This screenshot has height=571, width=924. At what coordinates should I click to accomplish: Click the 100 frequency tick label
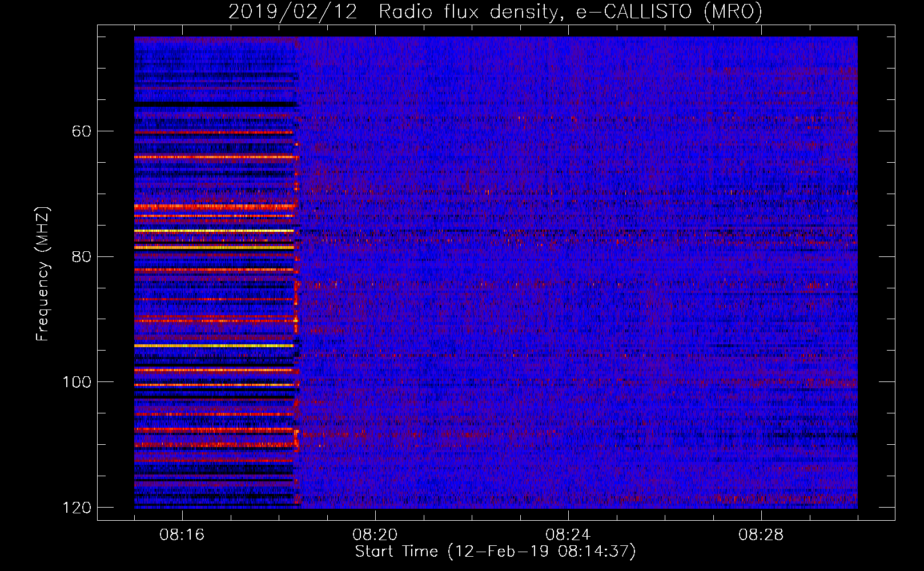pos(77,382)
